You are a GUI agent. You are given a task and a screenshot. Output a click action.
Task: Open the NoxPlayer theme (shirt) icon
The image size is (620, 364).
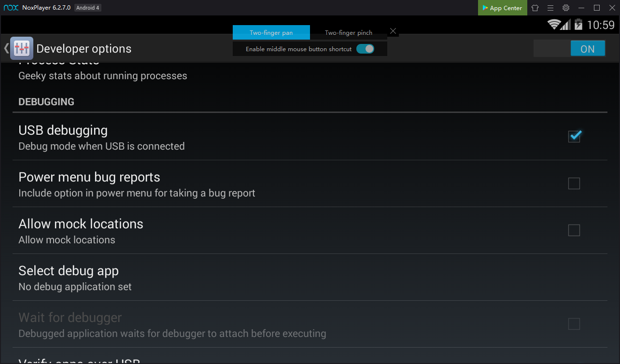click(535, 8)
